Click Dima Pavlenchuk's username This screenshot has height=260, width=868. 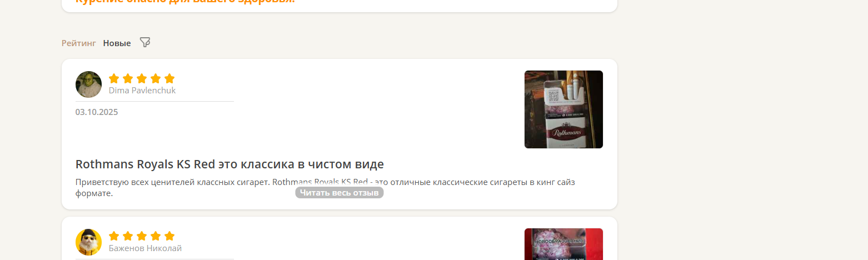click(x=142, y=90)
